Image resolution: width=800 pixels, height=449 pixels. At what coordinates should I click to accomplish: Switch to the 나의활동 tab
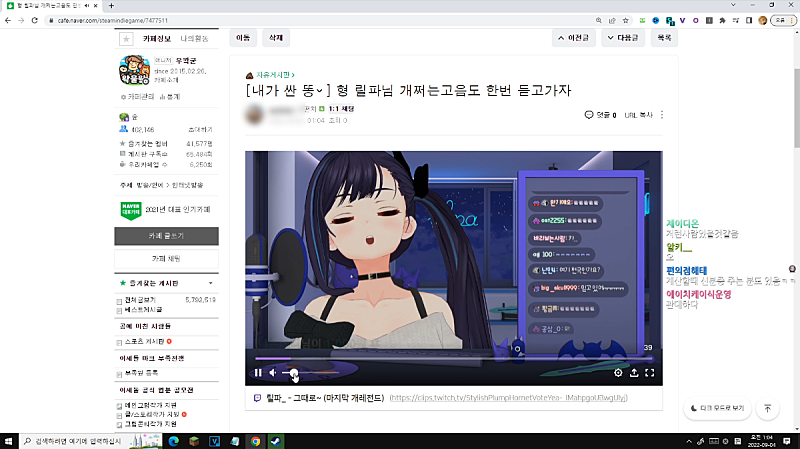coord(194,37)
